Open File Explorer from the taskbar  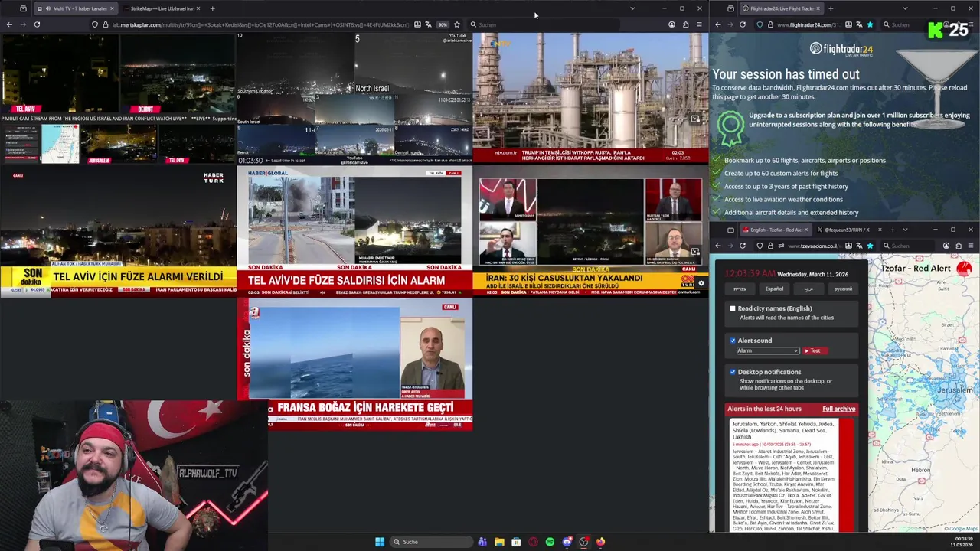(x=499, y=542)
